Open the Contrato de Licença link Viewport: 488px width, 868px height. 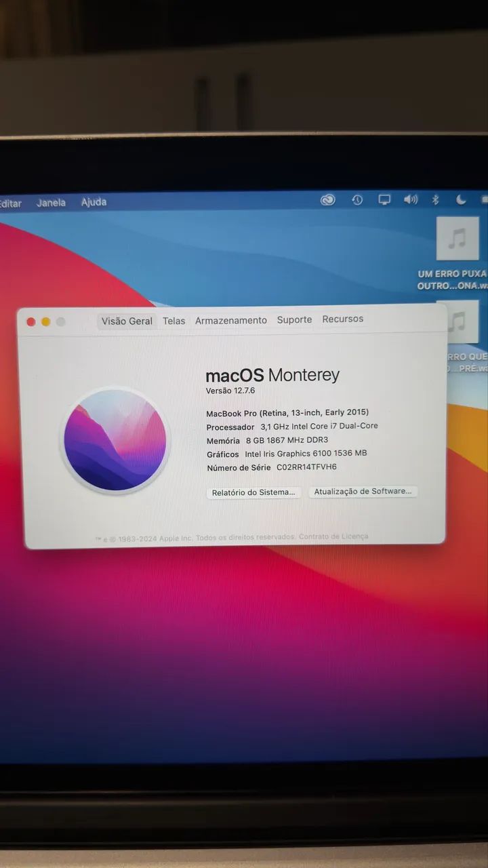click(x=333, y=536)
